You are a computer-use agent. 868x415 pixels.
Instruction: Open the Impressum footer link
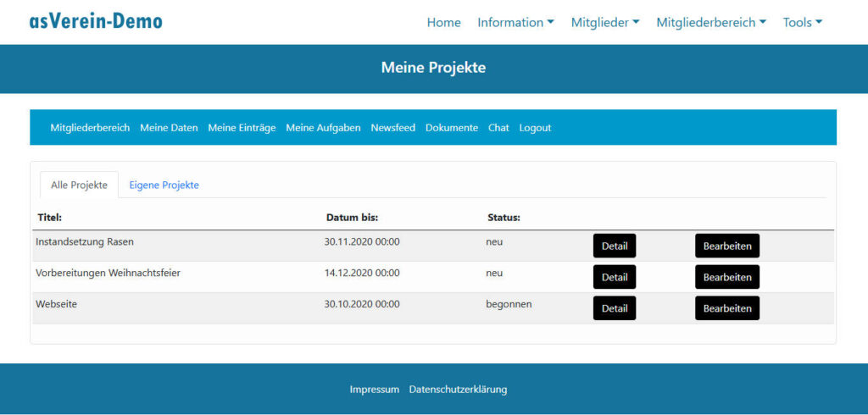(374, 390)
